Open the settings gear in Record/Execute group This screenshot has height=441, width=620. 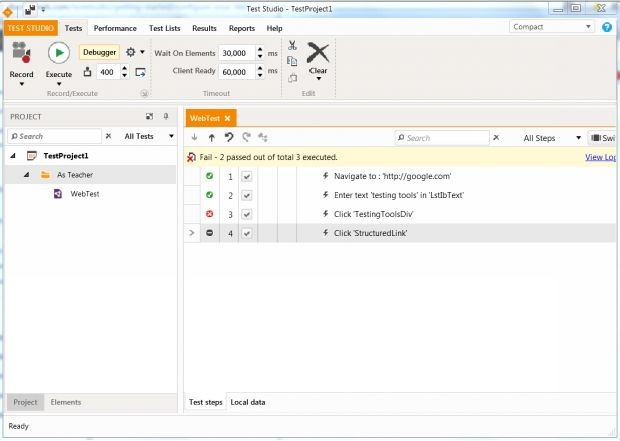pyautogui.click(x=130, y=52)
